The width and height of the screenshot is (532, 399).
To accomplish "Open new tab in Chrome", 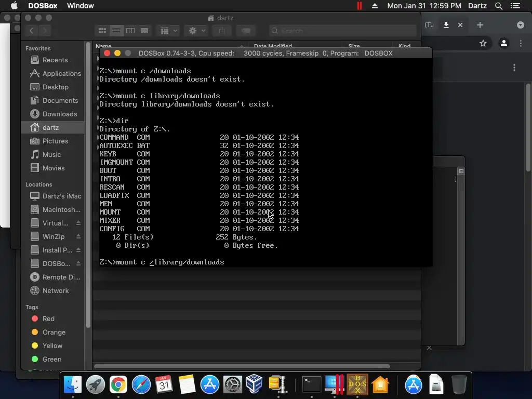I will [480, 25].
